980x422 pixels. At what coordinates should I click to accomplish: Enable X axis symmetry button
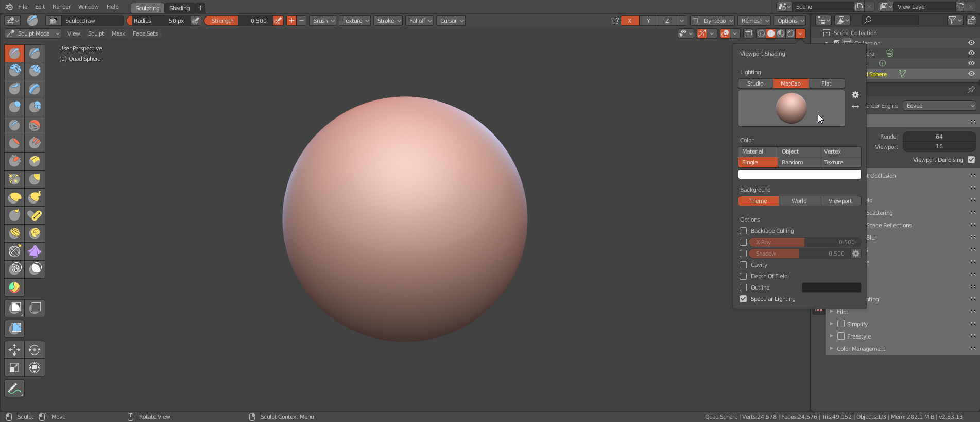pos(630,21)
